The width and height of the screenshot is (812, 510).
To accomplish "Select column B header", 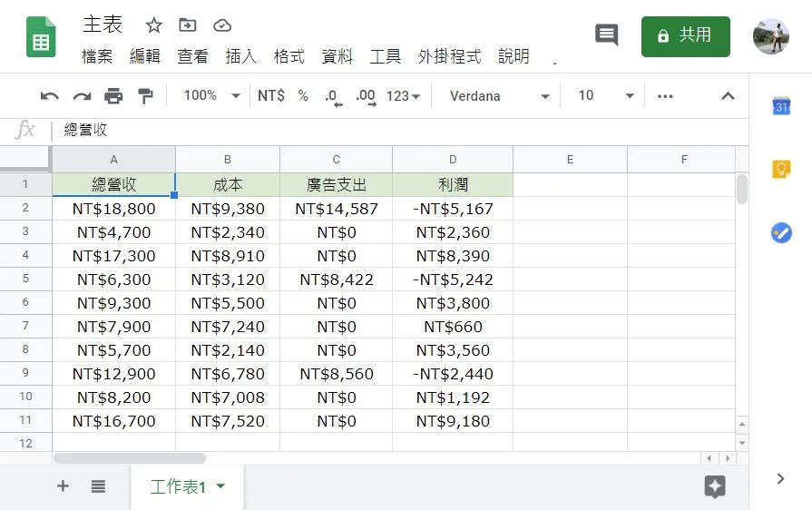I will [x=228, y=160].
